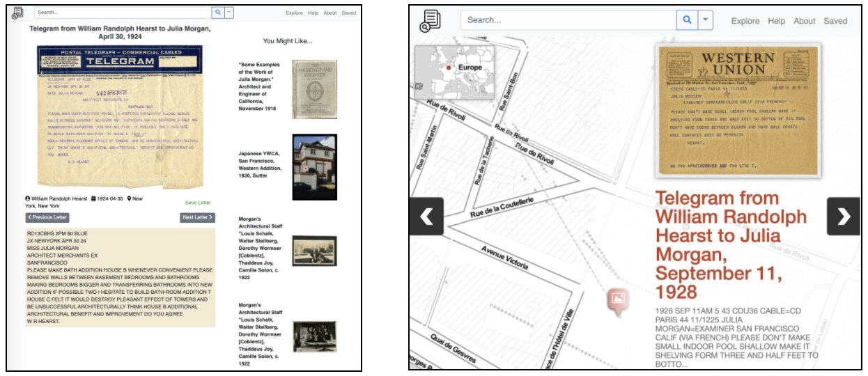Click the Save Letter link

[x=198, y=203]
